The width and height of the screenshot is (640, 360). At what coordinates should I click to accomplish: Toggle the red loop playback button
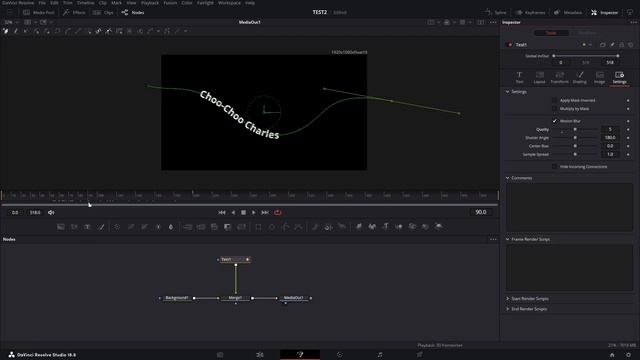[278, 213]
